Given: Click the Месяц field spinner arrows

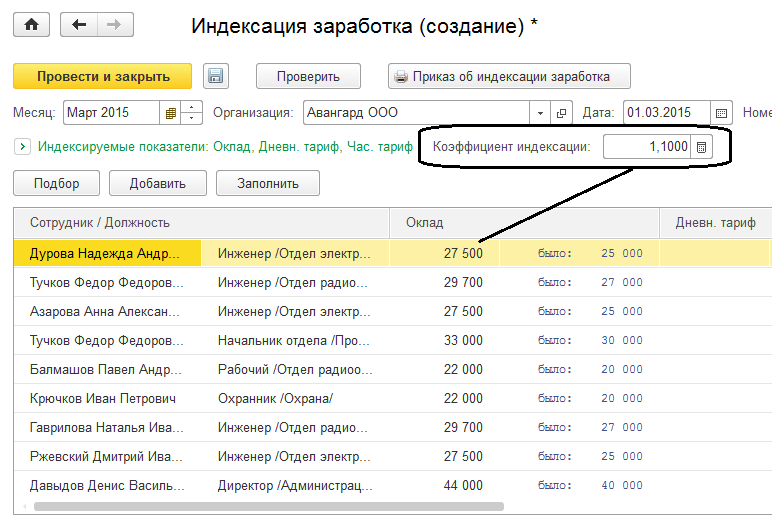Looking at the screenshot, I should pyautogui.click(x=192, y=113).
